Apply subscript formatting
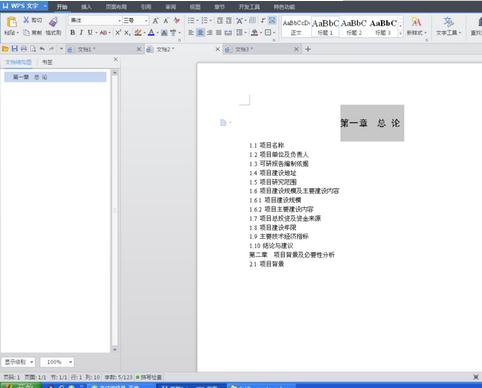The height and width of the screenshot is (388, 482). click(127, 33)
